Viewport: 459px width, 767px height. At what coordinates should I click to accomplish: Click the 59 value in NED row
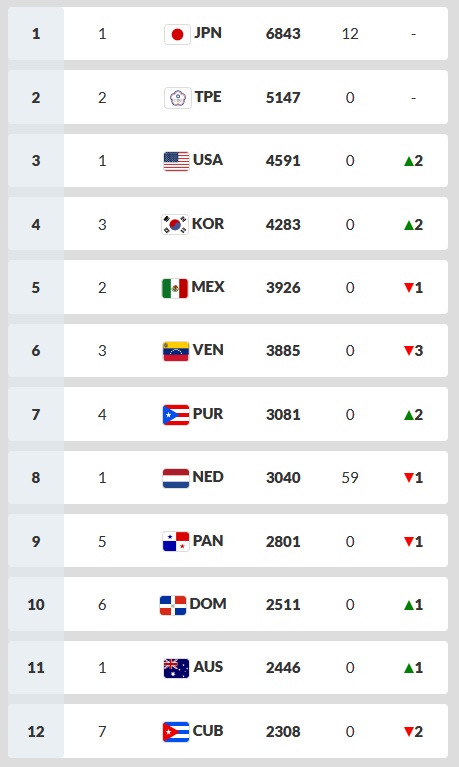(350, 478)
